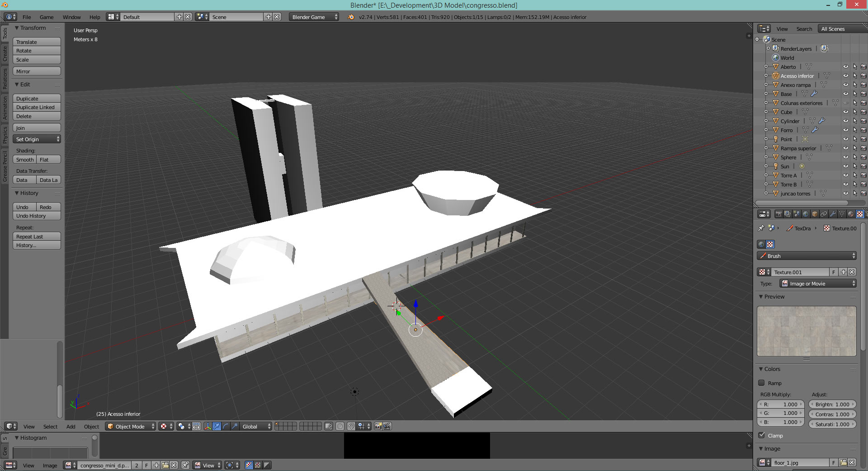
Task: Click the Mirror button
Action: 37,71
